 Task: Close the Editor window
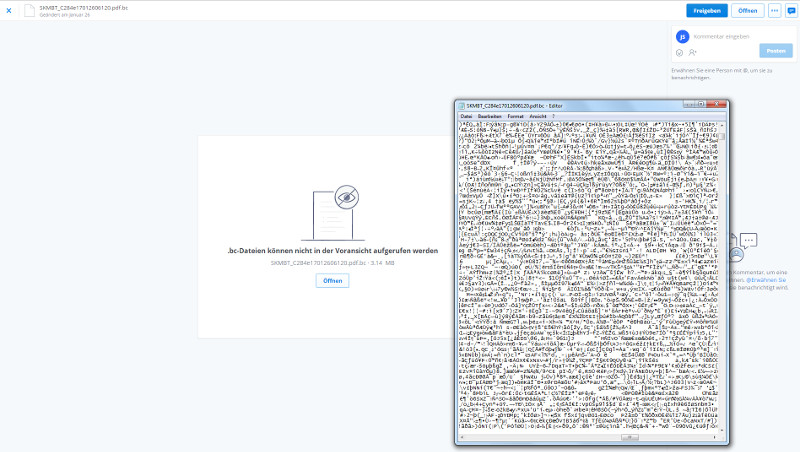(x=716, y=104)
